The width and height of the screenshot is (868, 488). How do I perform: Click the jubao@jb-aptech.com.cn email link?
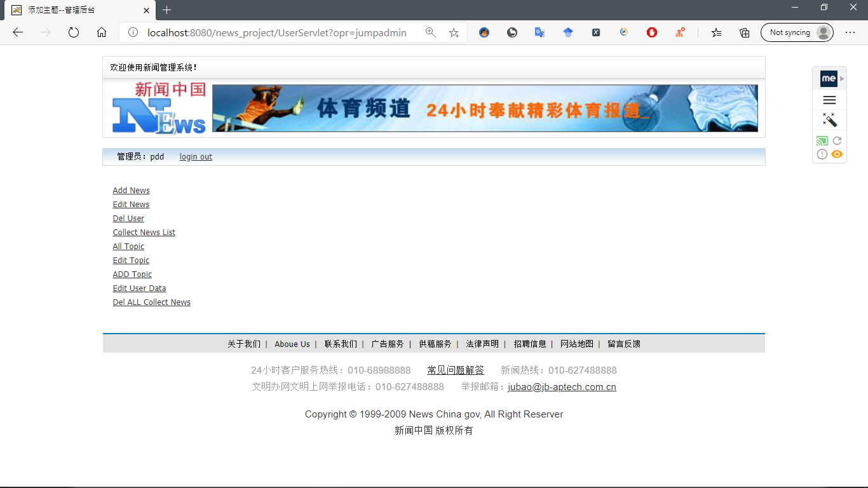point(562,387)
